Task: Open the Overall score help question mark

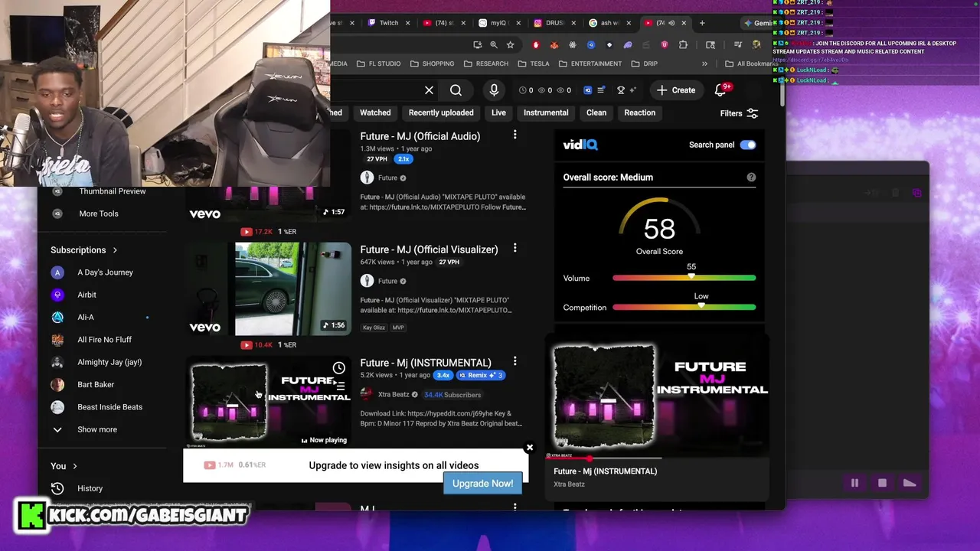Action: pos(751,178)
